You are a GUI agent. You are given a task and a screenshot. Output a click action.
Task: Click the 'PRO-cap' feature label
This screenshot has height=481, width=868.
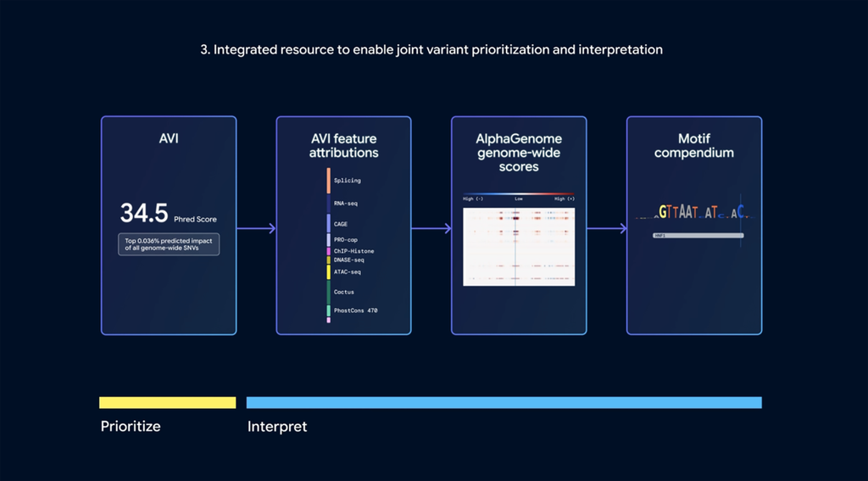coord(346,240)
